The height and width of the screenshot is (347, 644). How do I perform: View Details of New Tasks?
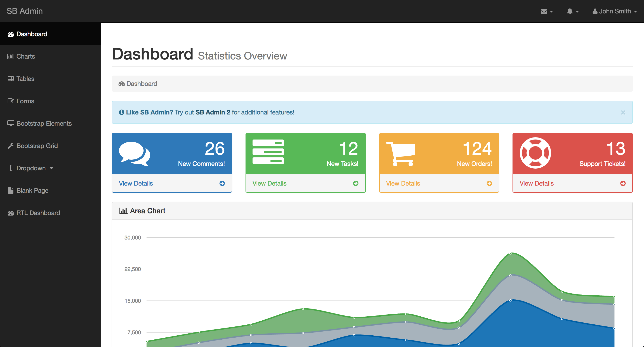coord(305,183)
